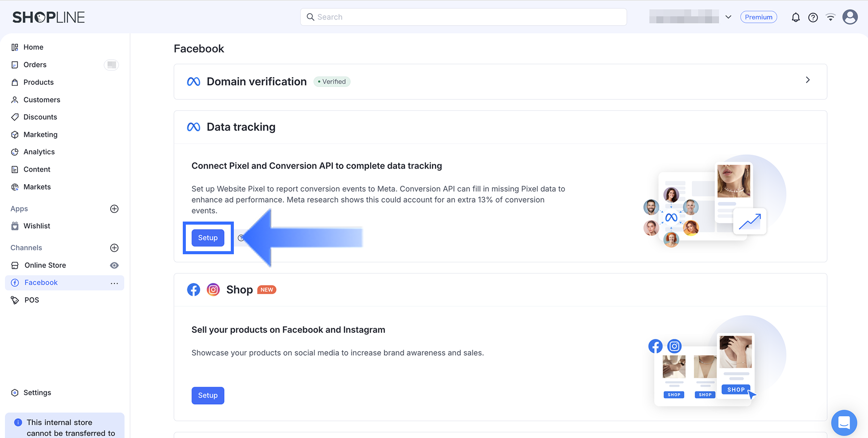Click Setup under Shop section
Image resolution: width=868 pixels, height=438 pixels.
[x=208, y=396]
